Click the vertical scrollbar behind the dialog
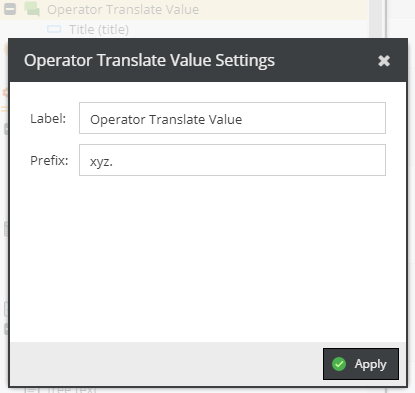 tap(375, 19)
